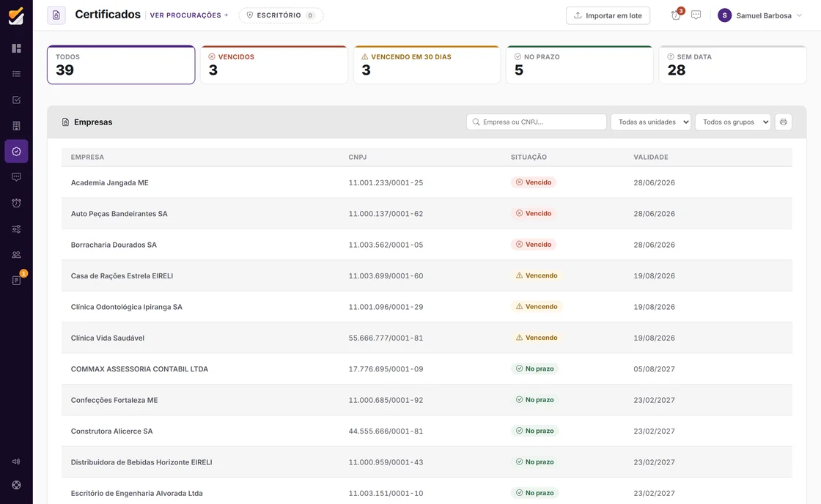Viewport: 821px width, 504px height.
Task: Open the chat bubble icon in header
Action: click(696, 15)
